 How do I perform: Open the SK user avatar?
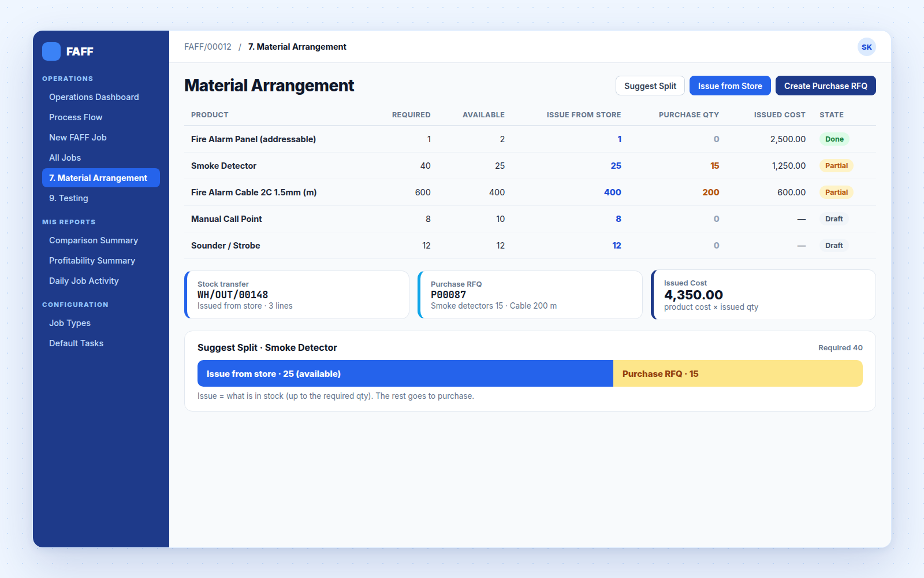(x=866, y=47)
